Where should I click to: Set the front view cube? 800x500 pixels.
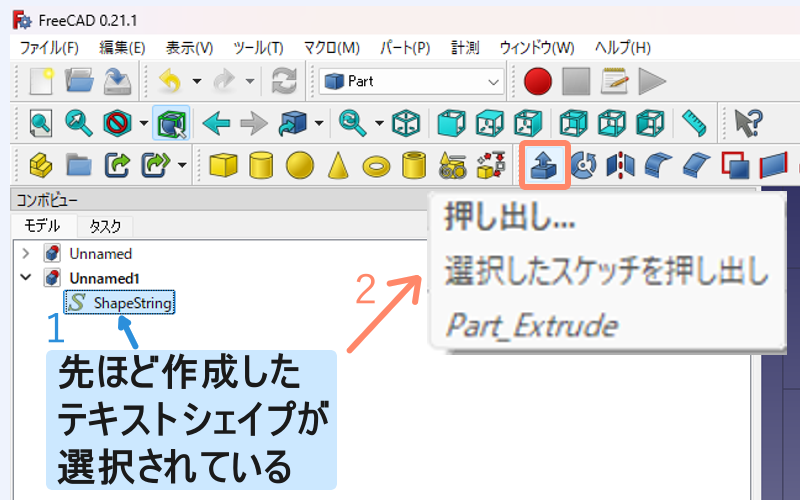pos(452,123)
